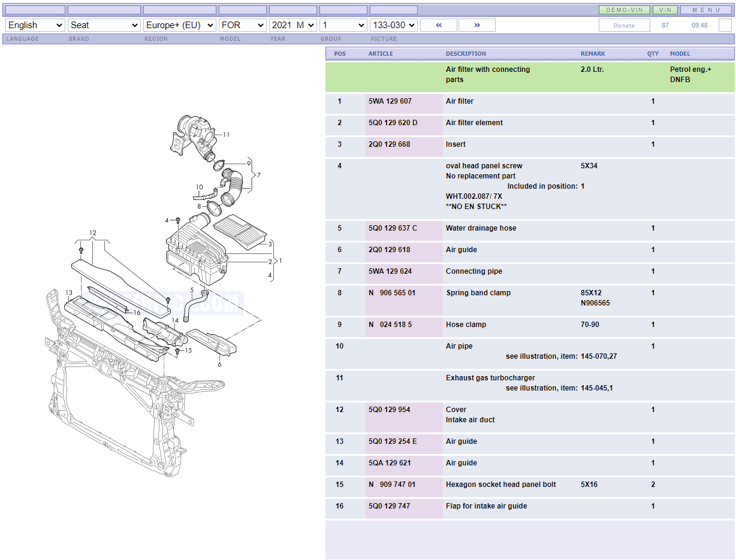This screenshot has height=560, width=736.
Task: Click the VIN button
Action: tap(665, 10)
